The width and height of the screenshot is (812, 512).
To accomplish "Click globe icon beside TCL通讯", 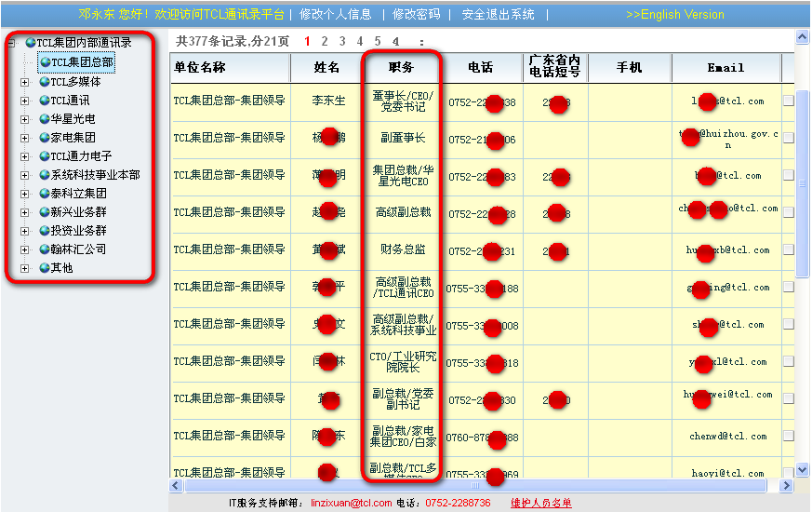I will pos(45,101).
